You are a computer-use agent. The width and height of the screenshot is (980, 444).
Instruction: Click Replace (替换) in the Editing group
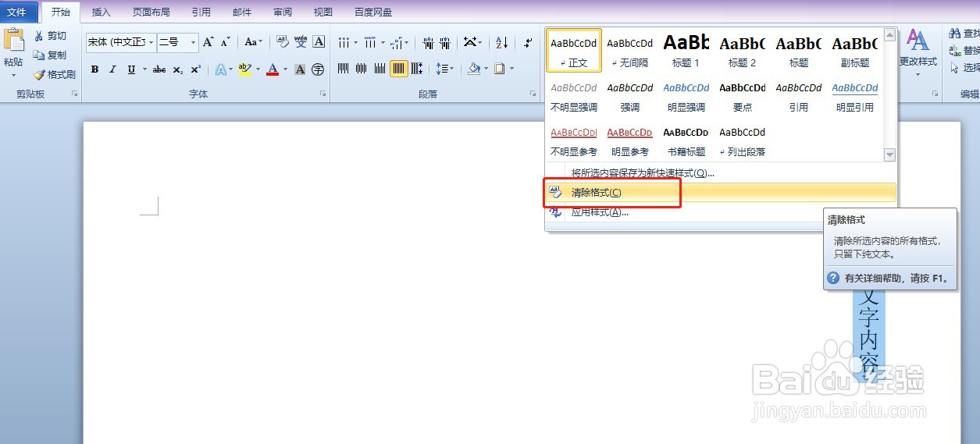pos(964,51)
